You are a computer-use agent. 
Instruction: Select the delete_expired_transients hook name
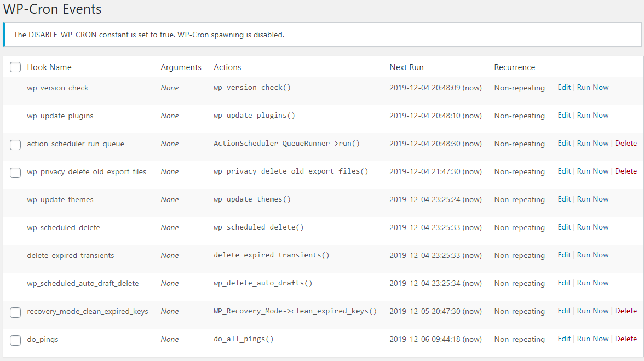tap(71, 255)
